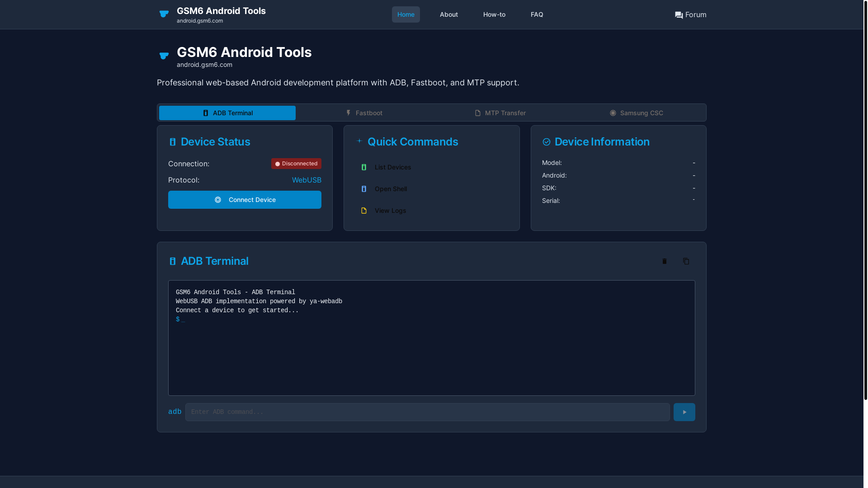868x488 pixels.
Task: Click the plus icon beside Quick Commands
Action: 359,141
